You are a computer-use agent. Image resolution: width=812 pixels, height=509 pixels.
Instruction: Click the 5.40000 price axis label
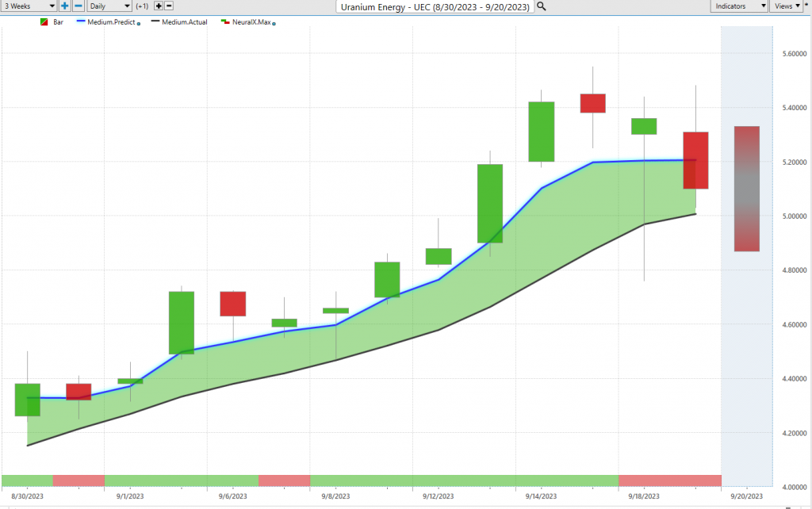(x=795, y=108)
